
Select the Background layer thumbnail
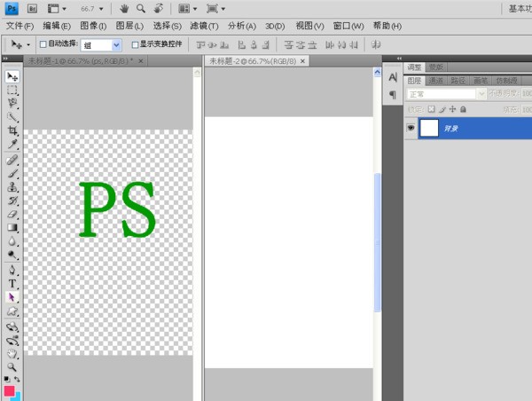[x=429, y=128]
